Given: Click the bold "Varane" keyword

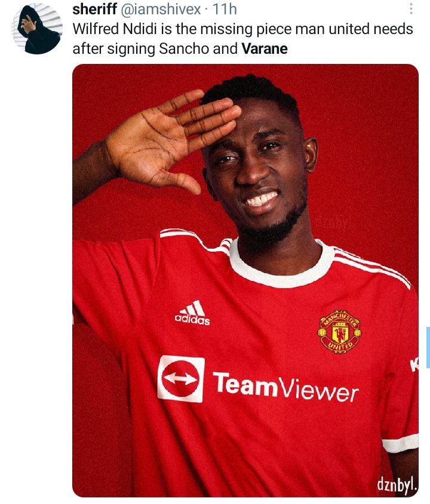Looking at the screenshot, I should [x=265, y=49].
